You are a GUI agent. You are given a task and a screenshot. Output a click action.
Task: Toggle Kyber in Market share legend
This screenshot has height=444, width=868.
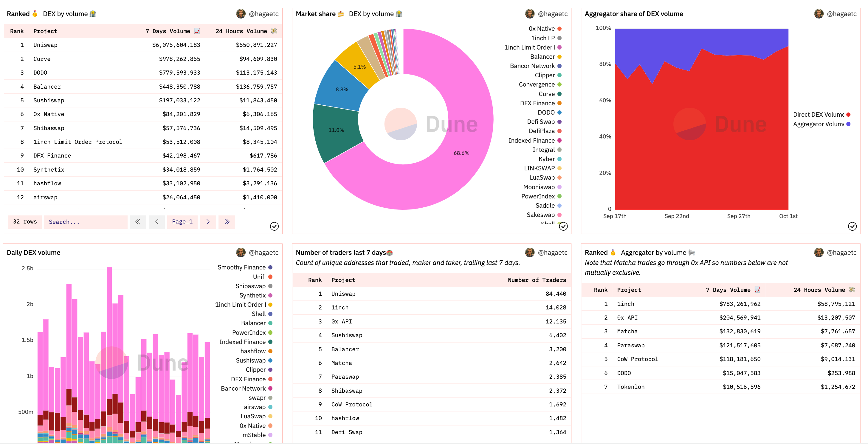click(550, 159)
